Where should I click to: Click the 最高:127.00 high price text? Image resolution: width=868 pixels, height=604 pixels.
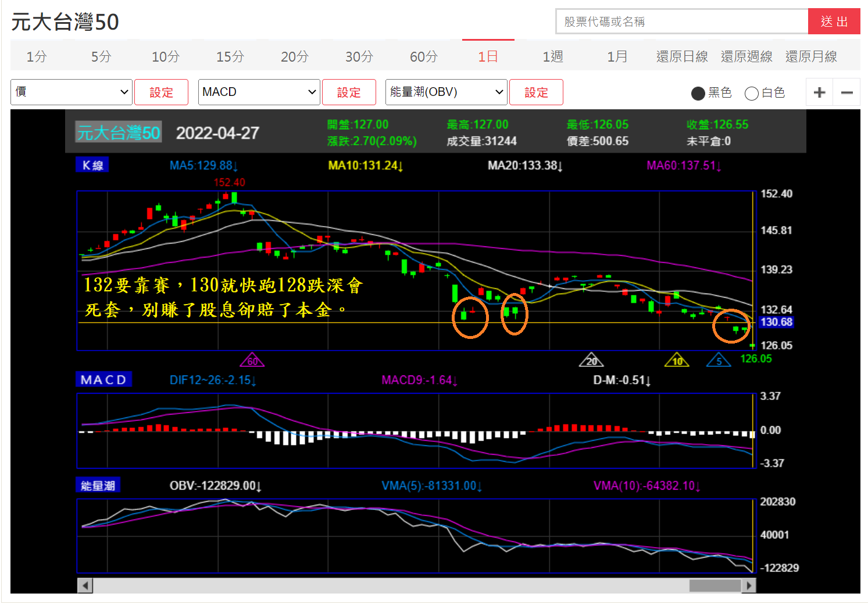[477, 124]
